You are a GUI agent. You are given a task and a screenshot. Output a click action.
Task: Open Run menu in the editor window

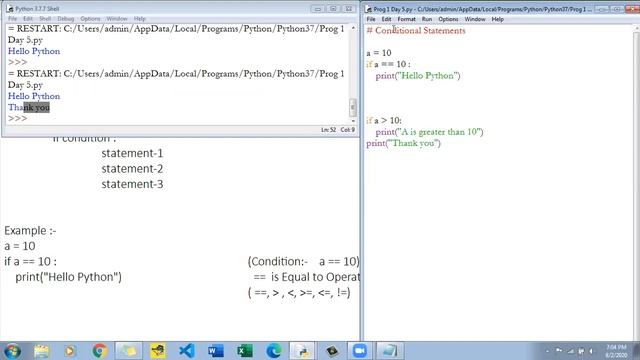[x=427, y=19]
